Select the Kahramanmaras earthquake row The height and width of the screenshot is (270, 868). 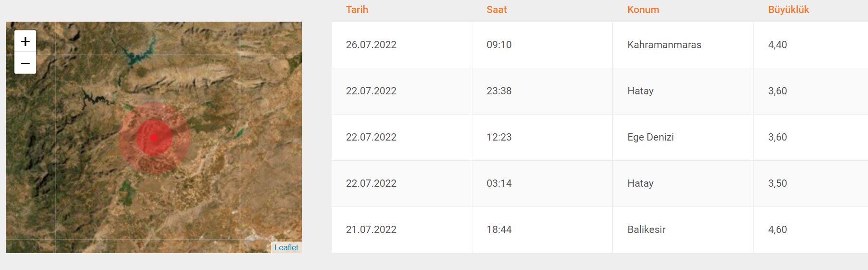600,45
